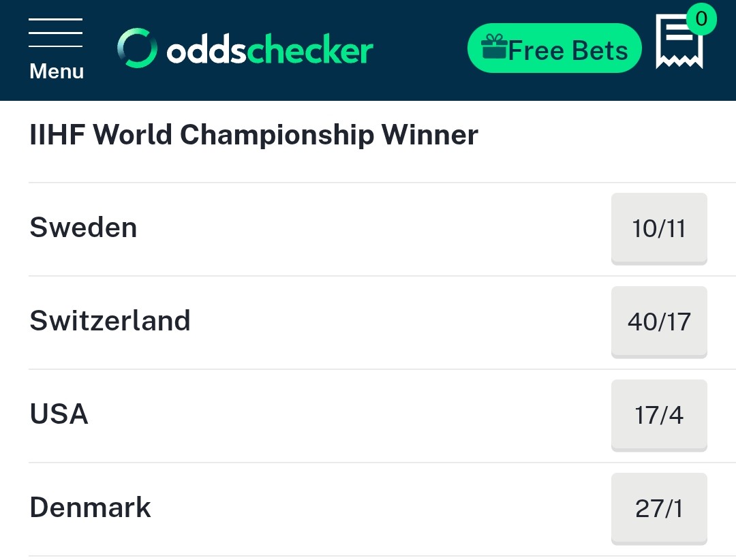Open the bet slip receipt icon
The image size is (736, 560).
679,42
